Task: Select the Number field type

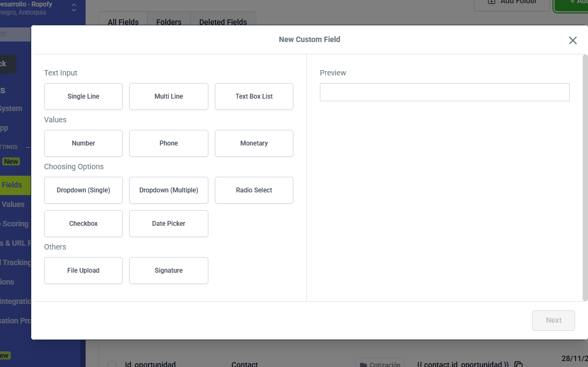Action: click(x=83, y=143)
